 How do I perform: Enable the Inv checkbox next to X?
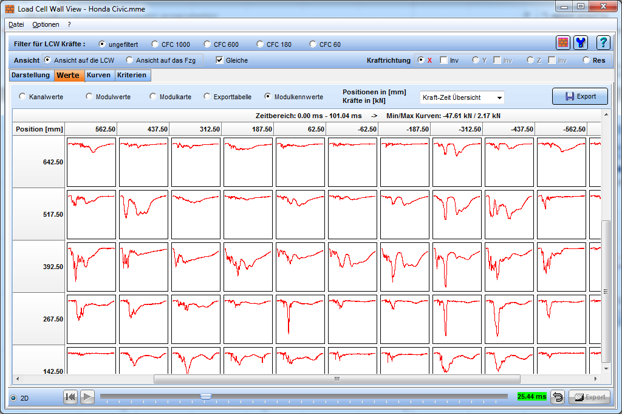(x=449, y=60)
